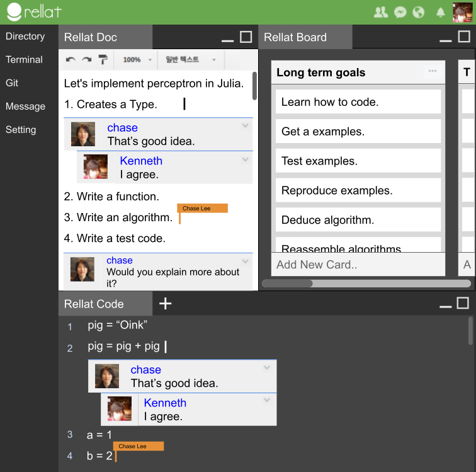Click the Long term goals list title
The image size is (476, 472).
click(x=321, y=72)
